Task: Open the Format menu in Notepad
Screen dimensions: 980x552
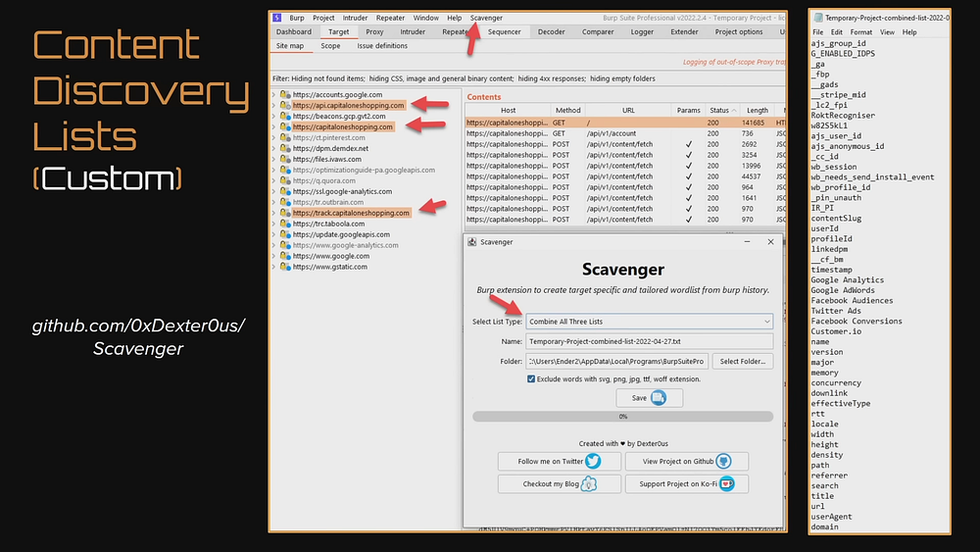Action: coord(860,32)
